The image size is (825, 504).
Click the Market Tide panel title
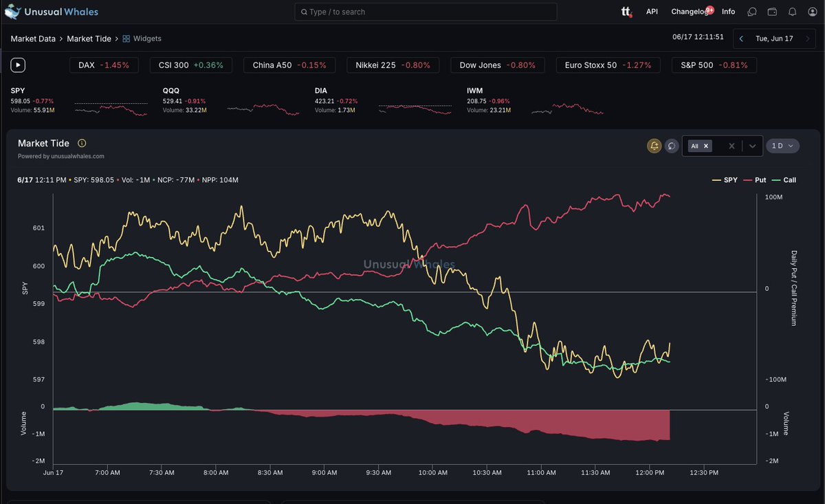point(43,143)
